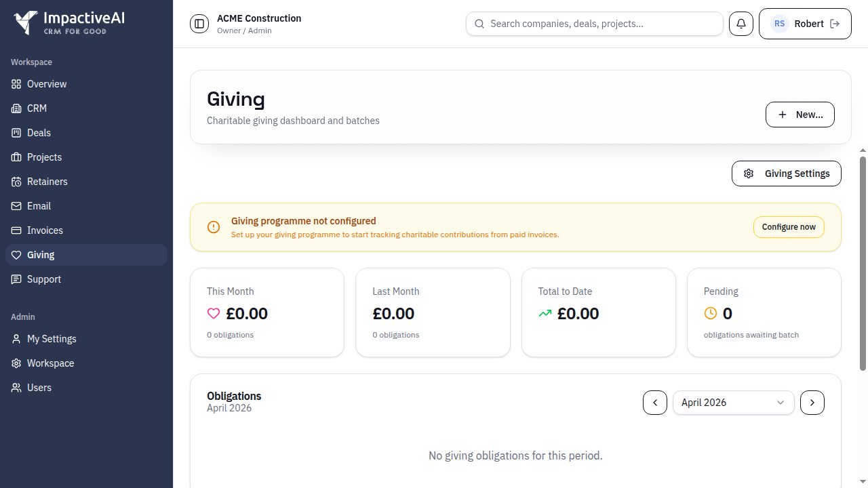Go to the previous obligations month
Viewport: 868px width, 488px height.
point(655,403)
